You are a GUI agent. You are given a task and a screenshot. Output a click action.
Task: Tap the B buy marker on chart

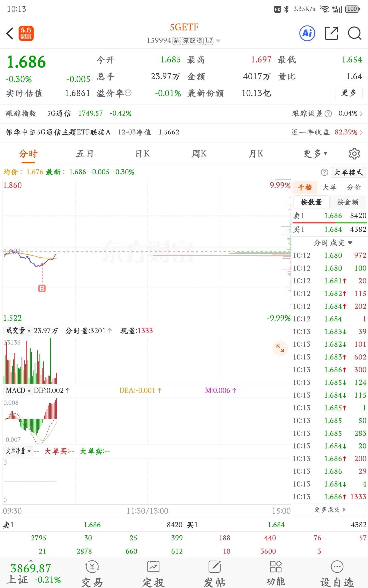42,288
